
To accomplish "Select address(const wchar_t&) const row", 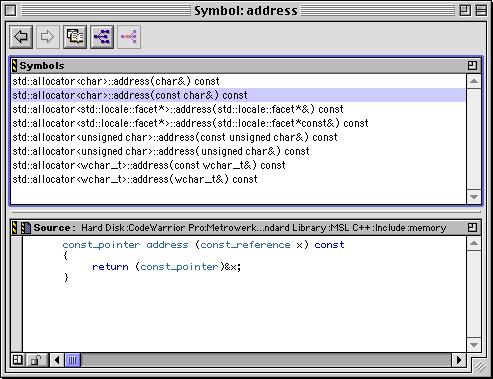I will (x=238, y=165).
